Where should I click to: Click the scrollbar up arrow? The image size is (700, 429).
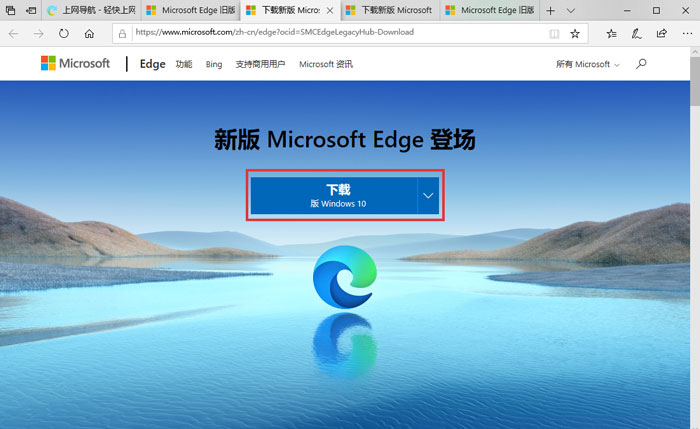coord(695,52)
